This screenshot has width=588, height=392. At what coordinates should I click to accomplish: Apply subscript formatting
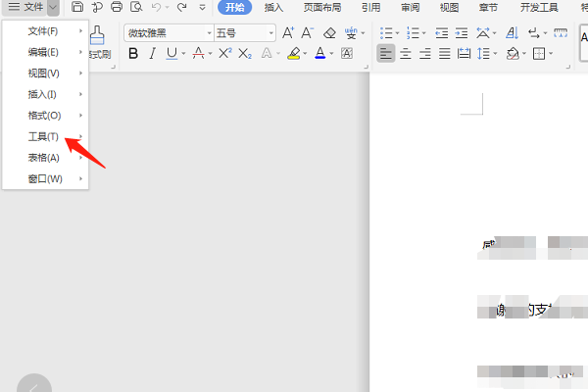click(x=245, y=53)
